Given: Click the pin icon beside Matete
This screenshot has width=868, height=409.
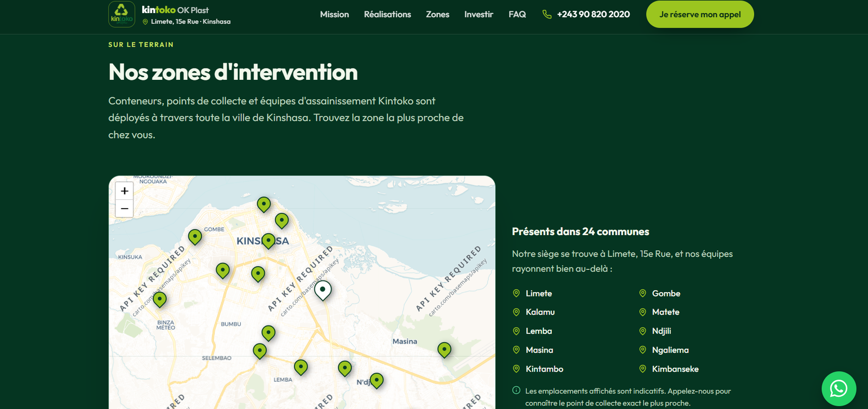Looking at the screenshot, I should [x=643, y=312].
